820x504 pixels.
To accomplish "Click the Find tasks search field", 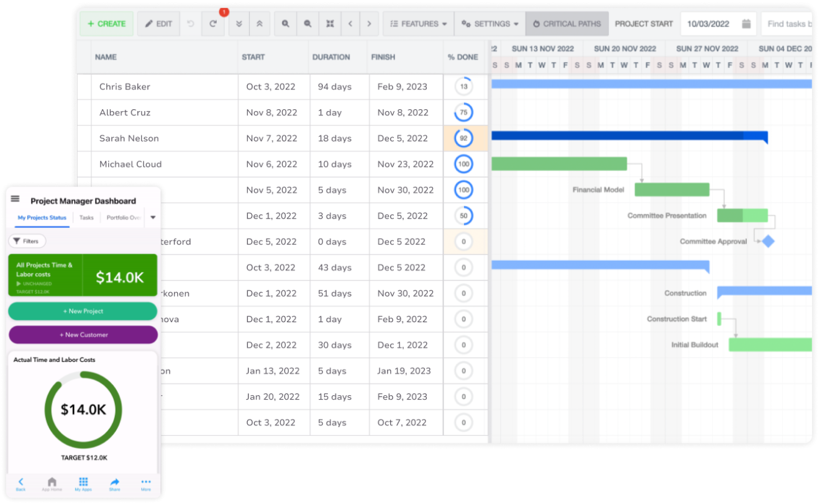I will tap(795, 24).
